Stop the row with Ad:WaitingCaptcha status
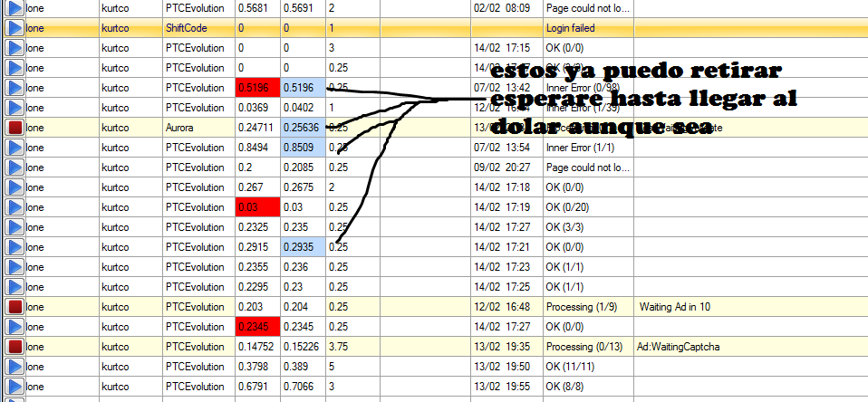The width and height of the screenshot is (868, 402). click(14, 347)
